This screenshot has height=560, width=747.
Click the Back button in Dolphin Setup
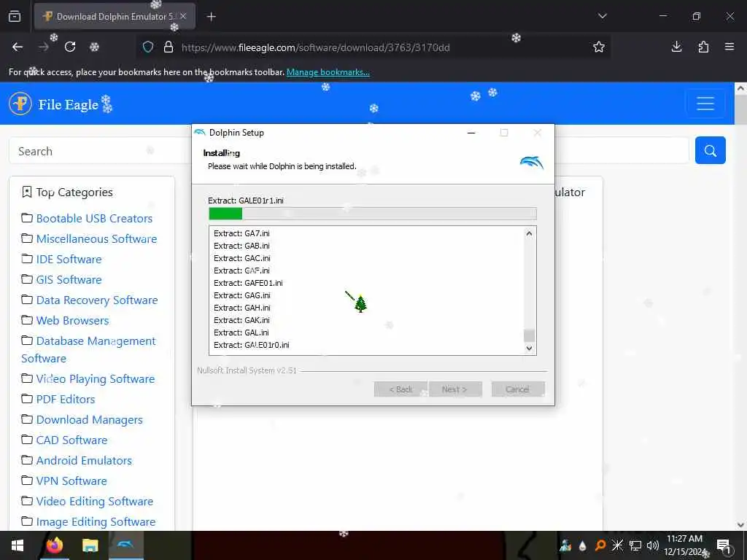coord(400,389)
